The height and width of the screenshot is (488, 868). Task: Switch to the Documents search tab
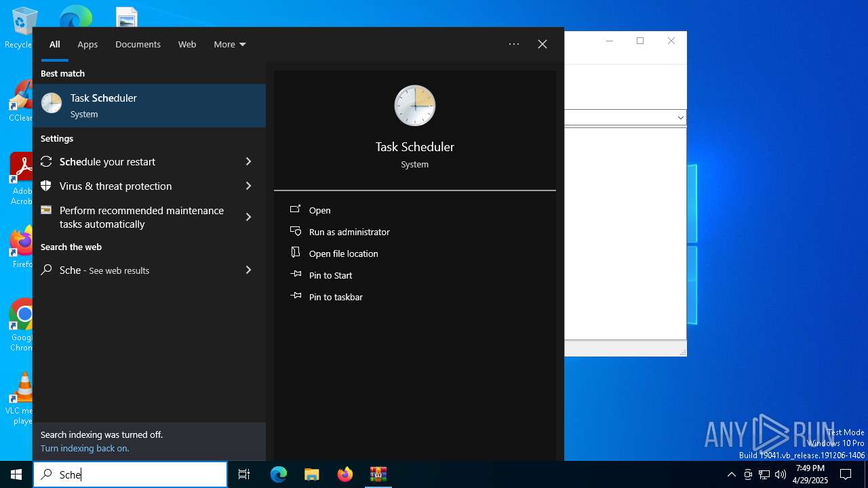[x=138, y=44]
